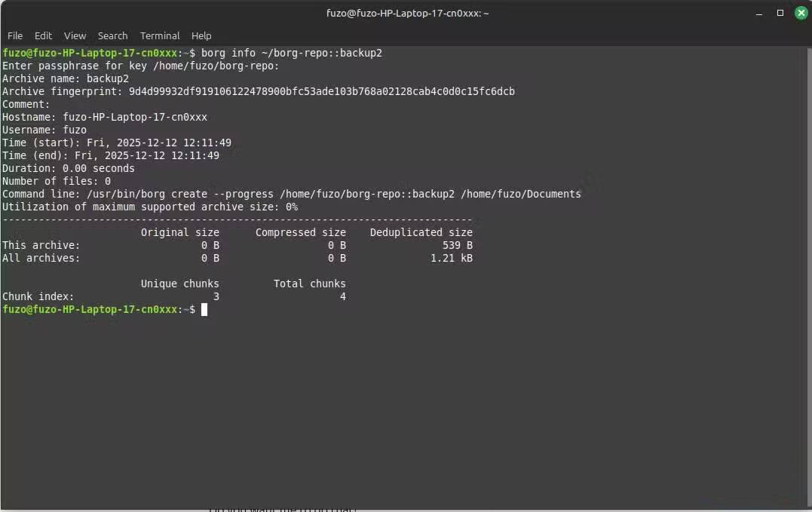The height and width of the screenshot is (512, 812).
Task: Close the terminal window with green X
Action: click(x=801, y=13)
